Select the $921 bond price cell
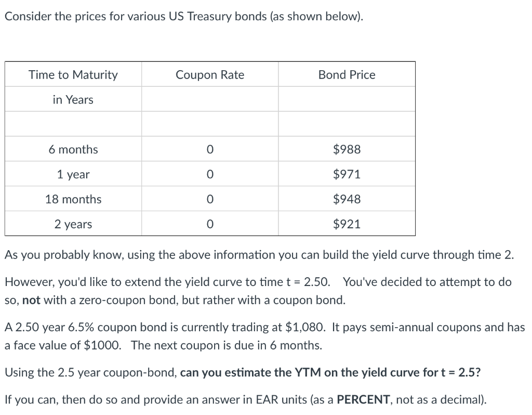Viewport: 532px width, 415px height. (x=347, y=224)
